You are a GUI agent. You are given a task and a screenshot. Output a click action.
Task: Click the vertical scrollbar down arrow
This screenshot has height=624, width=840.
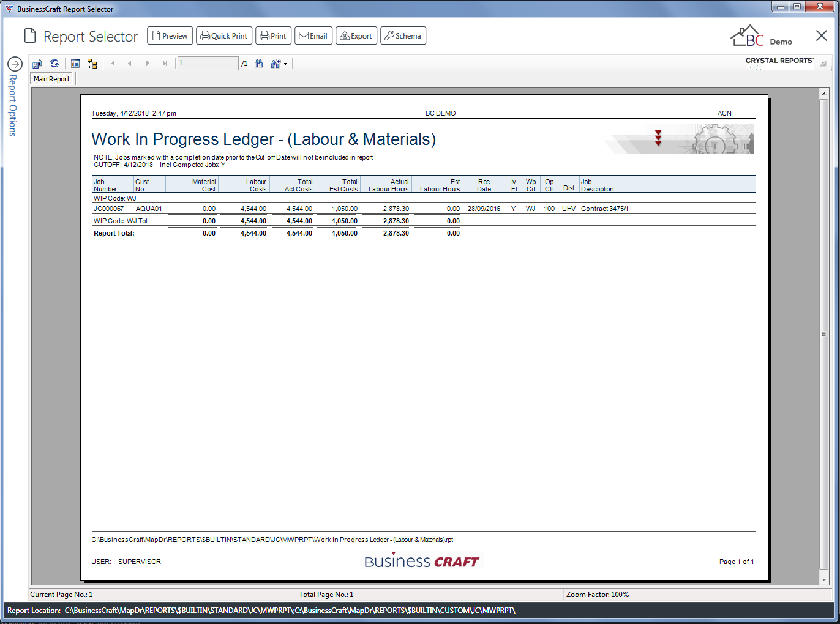tap(824, 579)
